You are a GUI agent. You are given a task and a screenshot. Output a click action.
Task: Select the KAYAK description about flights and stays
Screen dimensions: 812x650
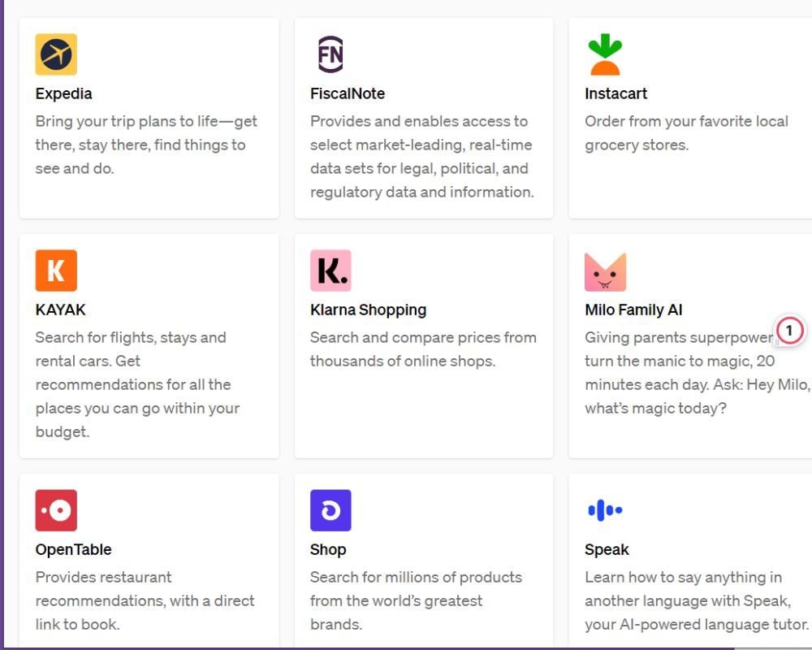137,384
